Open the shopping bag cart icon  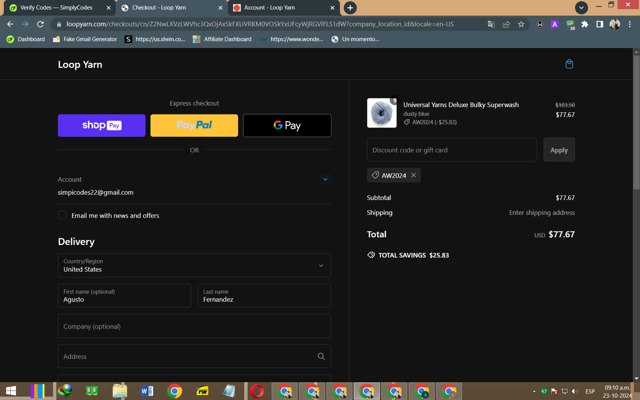point(569,64)
